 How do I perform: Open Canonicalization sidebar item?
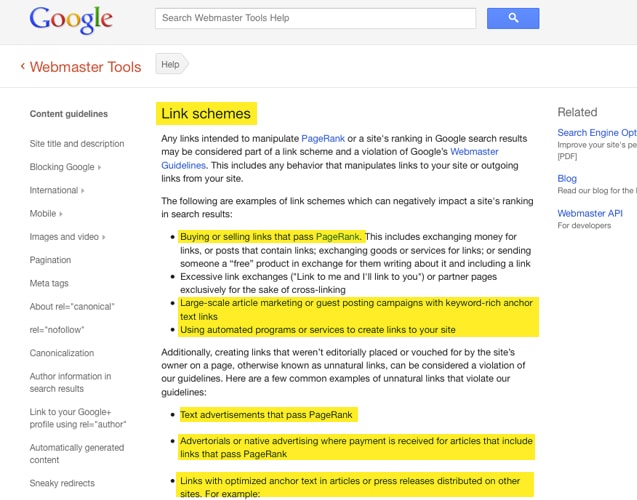(x=62, y=353)
